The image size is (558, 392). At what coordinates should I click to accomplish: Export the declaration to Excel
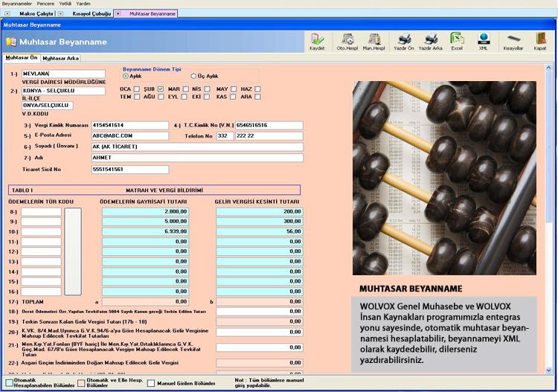[x=457, y=41]
